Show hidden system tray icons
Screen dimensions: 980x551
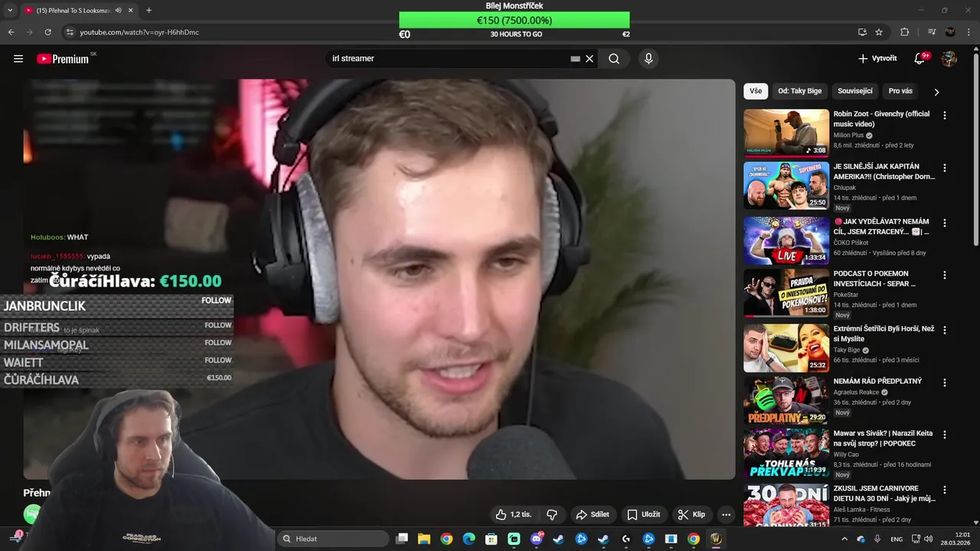tap(844, 539)
